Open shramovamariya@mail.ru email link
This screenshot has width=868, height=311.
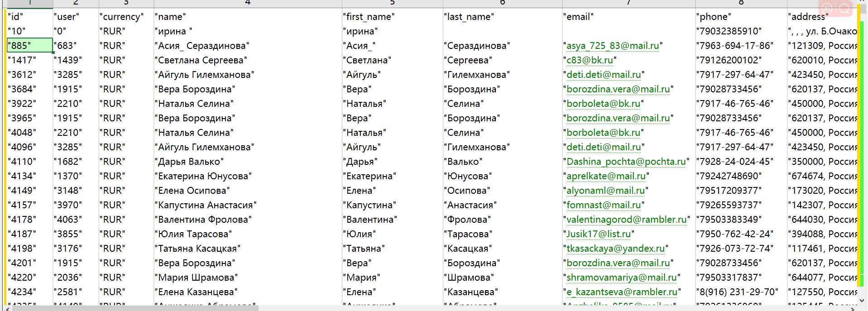tap(621, 278)
